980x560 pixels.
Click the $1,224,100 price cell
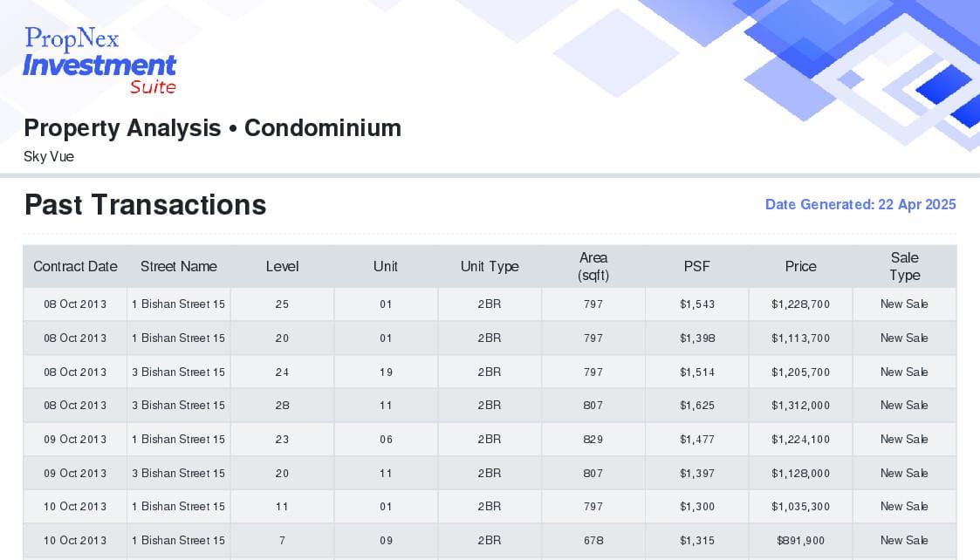800,440
